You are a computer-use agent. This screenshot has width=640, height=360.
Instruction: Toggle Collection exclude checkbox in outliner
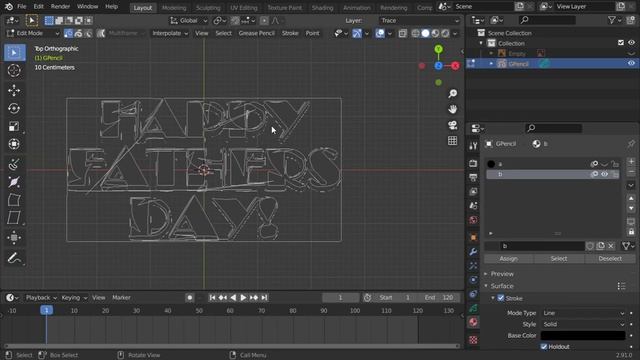621,43
